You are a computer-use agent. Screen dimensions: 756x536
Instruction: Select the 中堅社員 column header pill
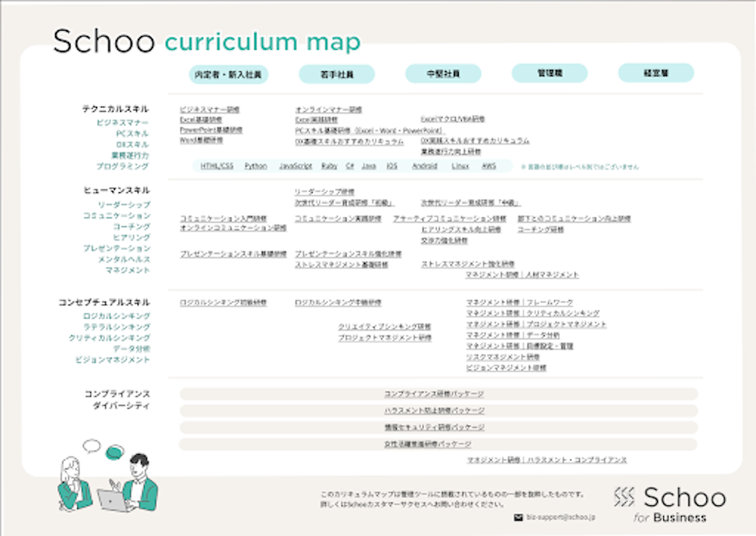click(x=443, y=74)
